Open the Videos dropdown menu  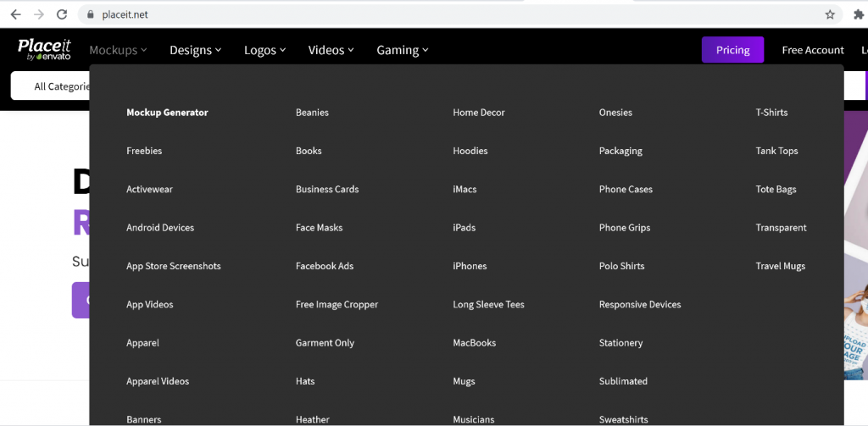pos(331,50)
